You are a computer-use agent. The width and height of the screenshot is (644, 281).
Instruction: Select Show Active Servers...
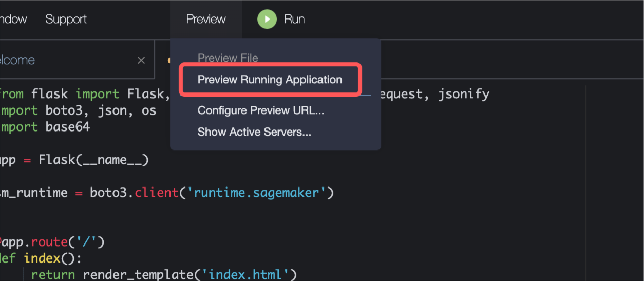click(x=254, y=132)
